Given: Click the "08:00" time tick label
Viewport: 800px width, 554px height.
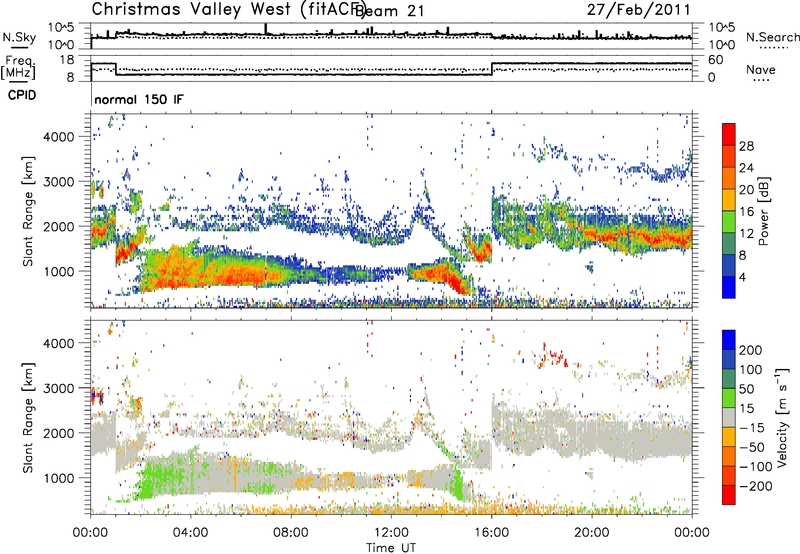Looking at the screenshot, I should 291,533.
